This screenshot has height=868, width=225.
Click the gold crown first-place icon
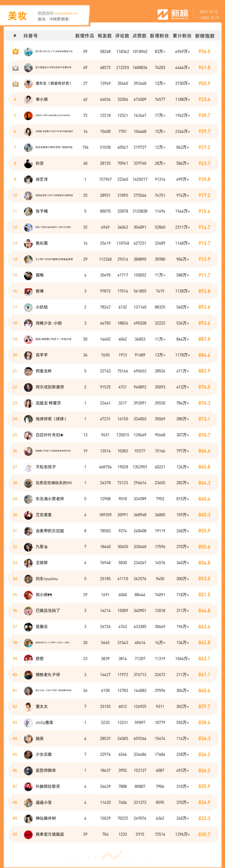pos(15,52)
